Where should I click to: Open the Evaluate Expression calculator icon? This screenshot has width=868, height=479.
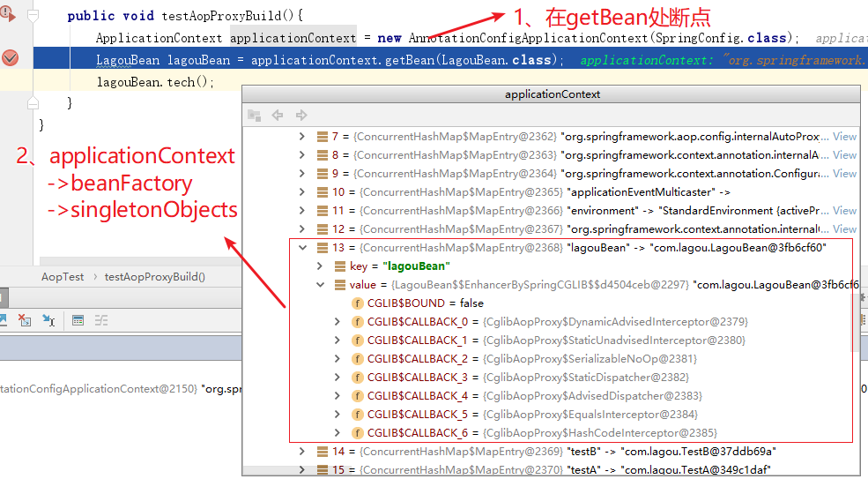[x=78, y=320]
